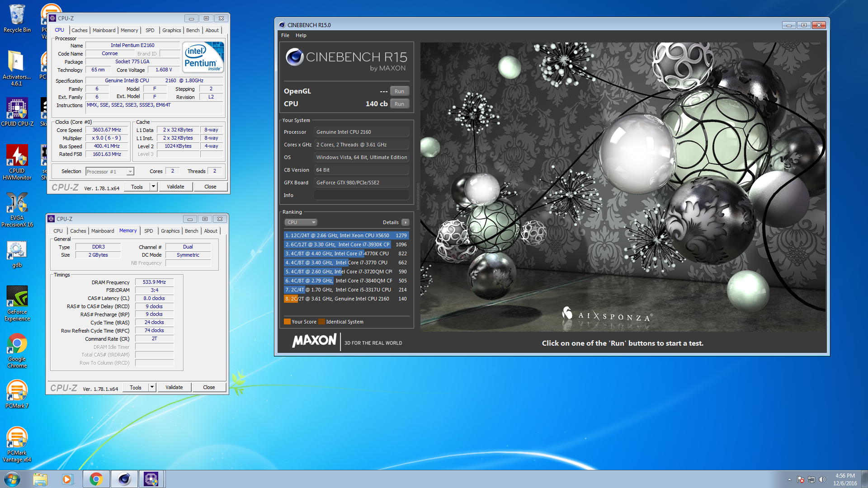Click the volume speaker tray icon
The height and width of the screenshot is (488, 868).
tap(822, 479)
